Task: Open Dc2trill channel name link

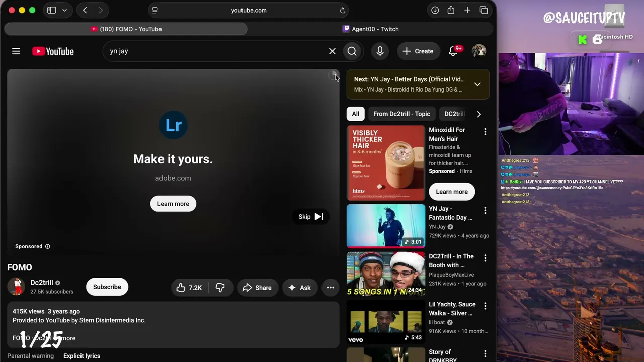Action: pyautogui.click(x=42, y=283)
